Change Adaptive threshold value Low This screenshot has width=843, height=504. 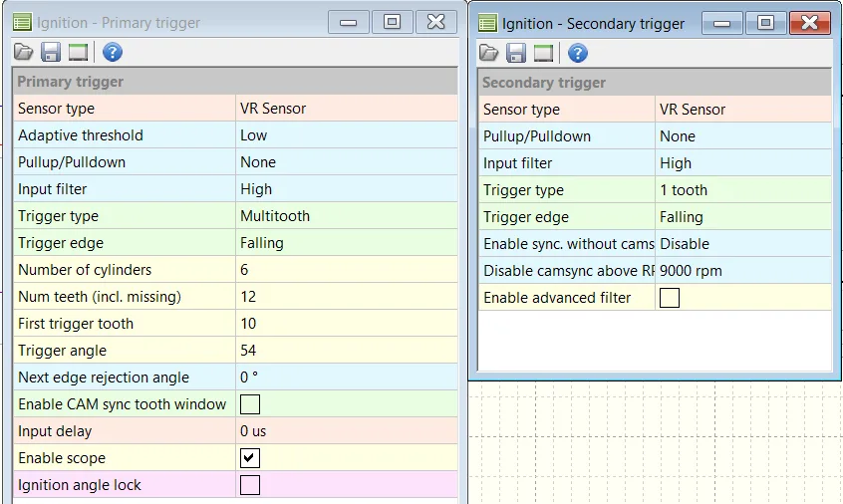click(345, 135)
